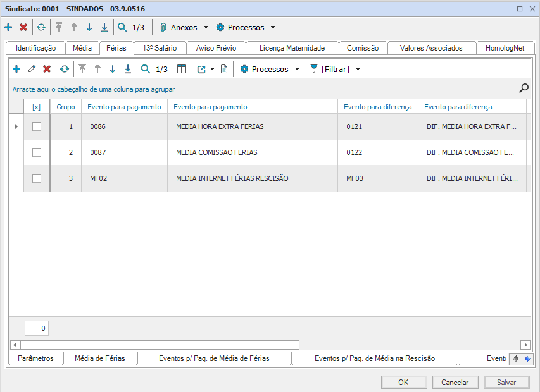Check the box for row 0086

coord(37,126)
